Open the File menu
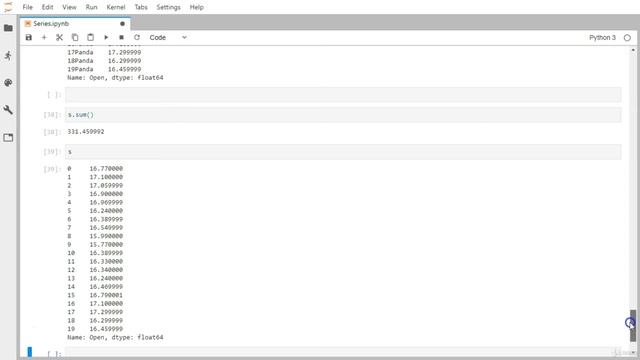 (27, 7)
